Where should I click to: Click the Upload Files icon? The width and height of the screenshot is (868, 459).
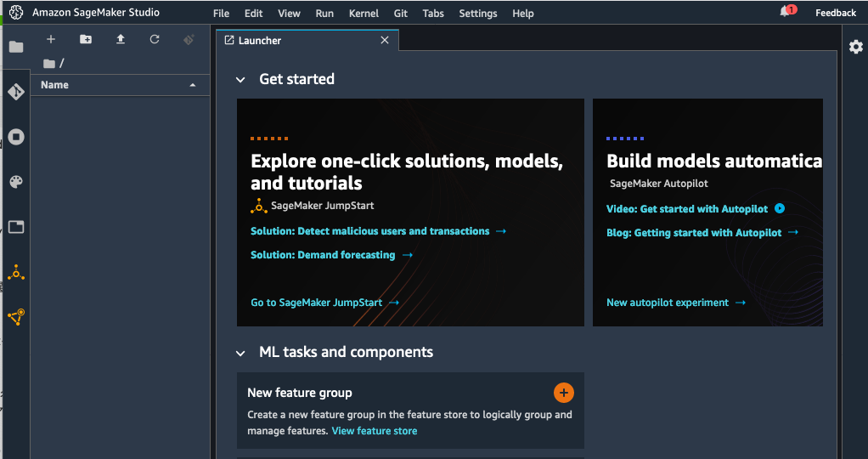point(120,39)
